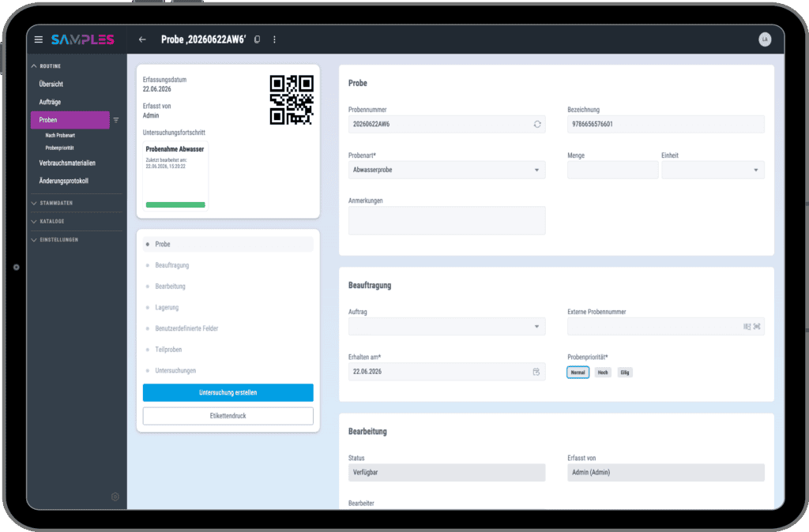
Task: Open the Einheit dropdown
Action: point(713,170)
